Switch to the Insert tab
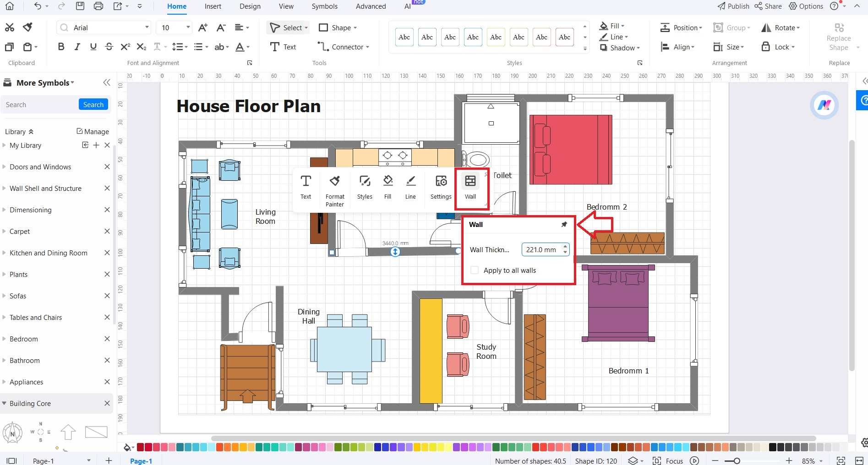This screenshot has height=465, width=868. tap(213, 6)
